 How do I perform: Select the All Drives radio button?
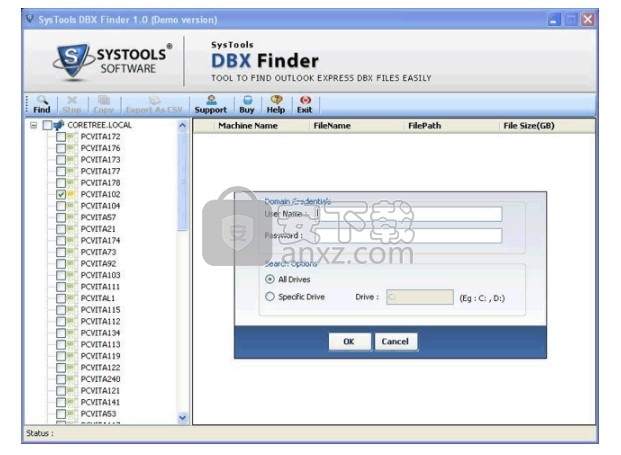tap(270, 279)
